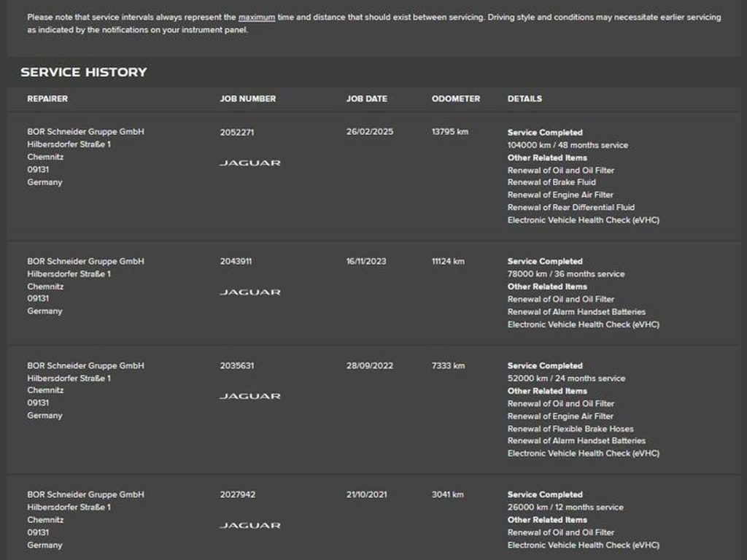This screenshot has width=747, height=560.
Task: Select the REPAIRER column header
Action: click(47, 98)
